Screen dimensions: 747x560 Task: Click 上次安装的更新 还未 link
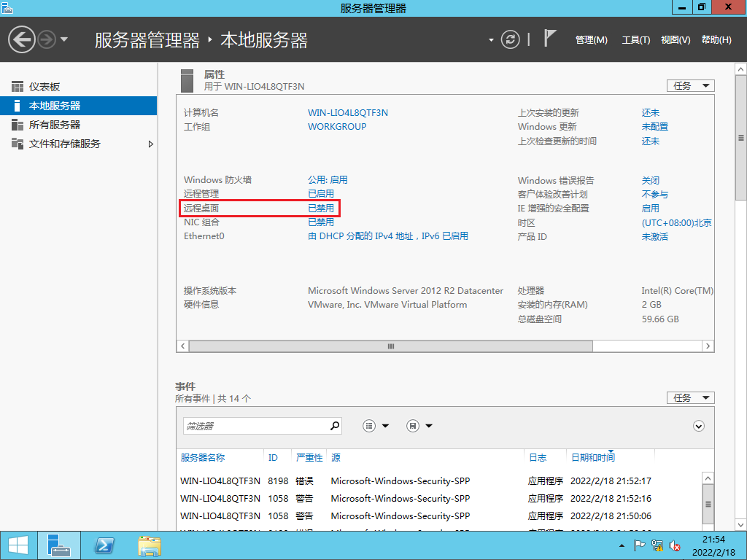point(650,113)
